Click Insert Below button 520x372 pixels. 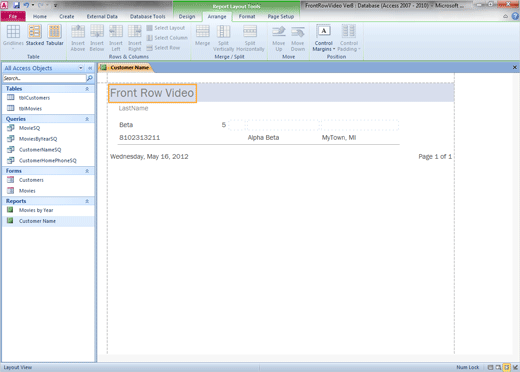click(97, 38)
